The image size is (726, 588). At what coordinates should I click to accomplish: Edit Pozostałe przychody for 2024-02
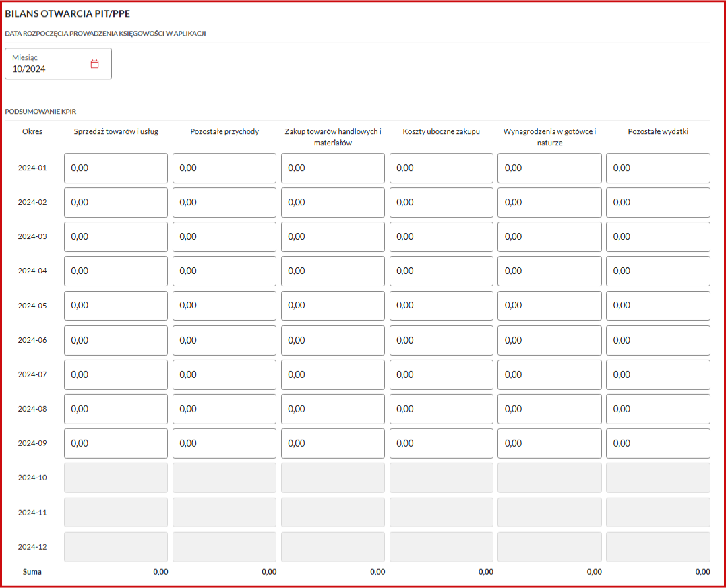(x=224, y=202)
